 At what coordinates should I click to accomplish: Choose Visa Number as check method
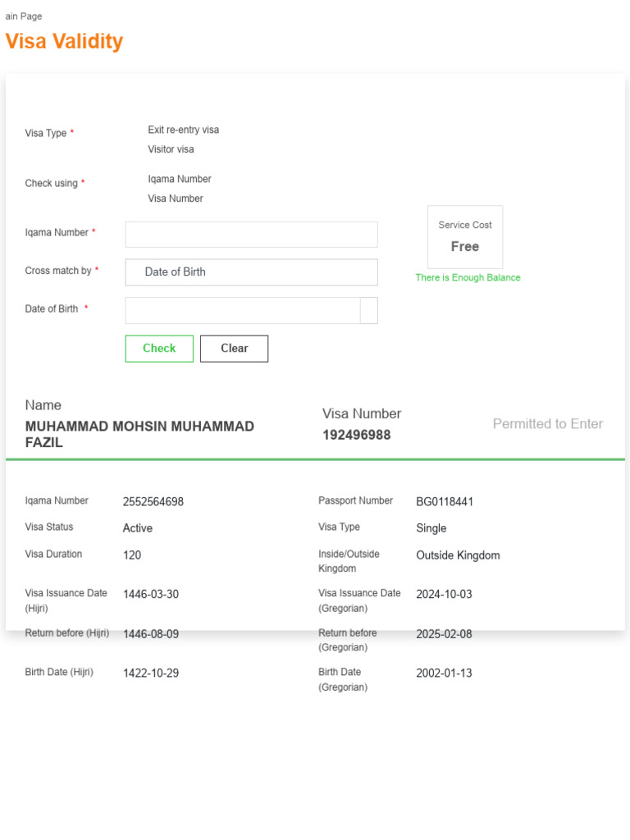click(176, 199)
